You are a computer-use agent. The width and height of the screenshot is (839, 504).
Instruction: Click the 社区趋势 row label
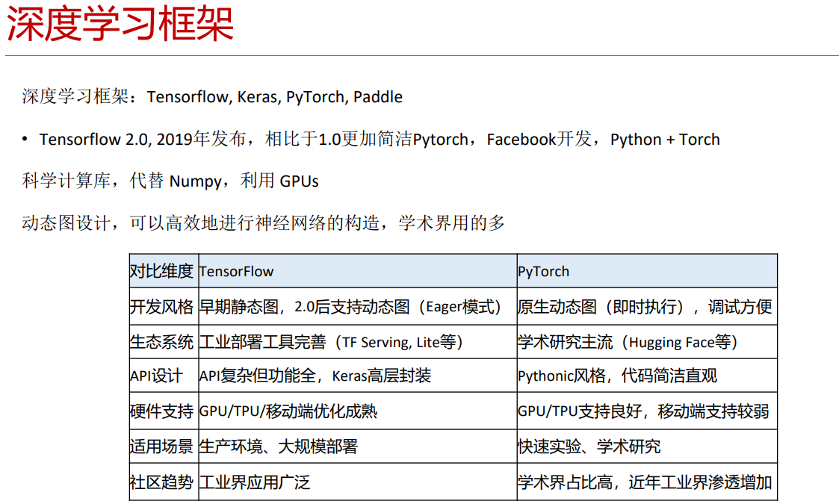[x=164, y=482]
